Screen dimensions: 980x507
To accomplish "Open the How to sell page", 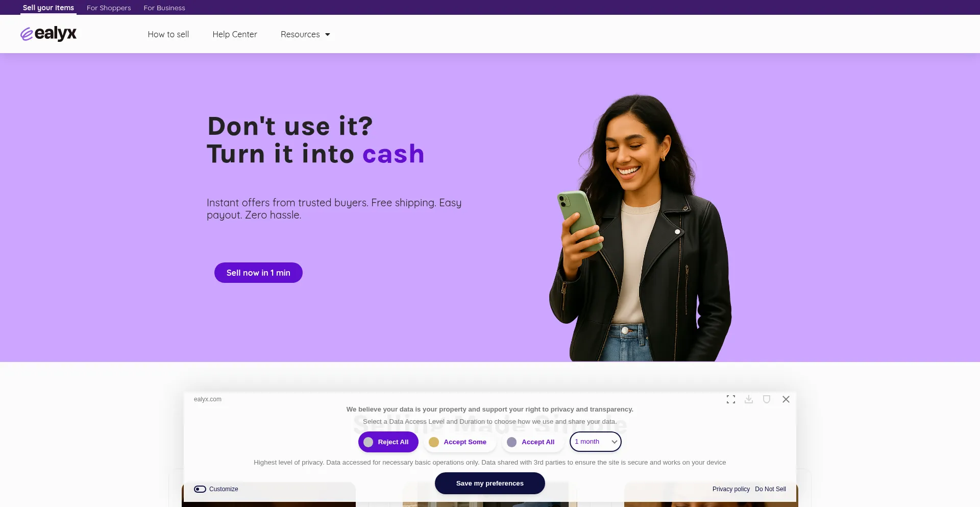I will coord(168,34).
